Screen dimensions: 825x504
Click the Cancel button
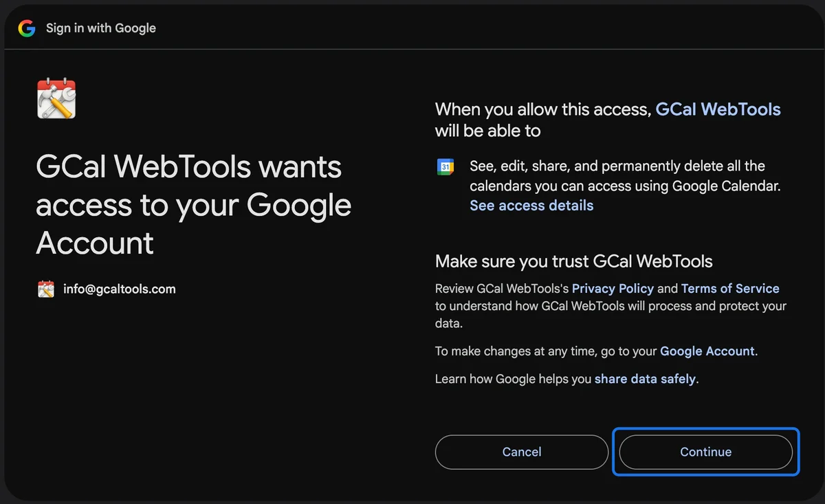point(522,452)
